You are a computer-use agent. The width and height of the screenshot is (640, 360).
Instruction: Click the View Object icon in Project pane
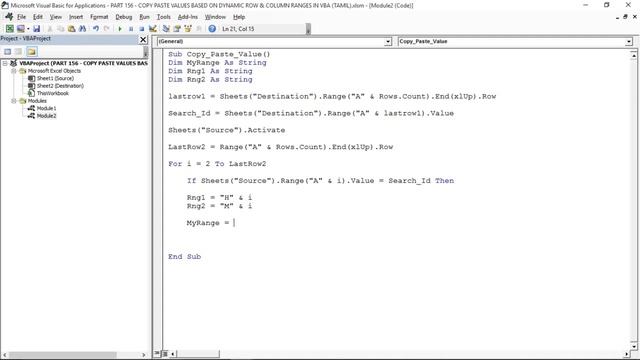point(19,51)
